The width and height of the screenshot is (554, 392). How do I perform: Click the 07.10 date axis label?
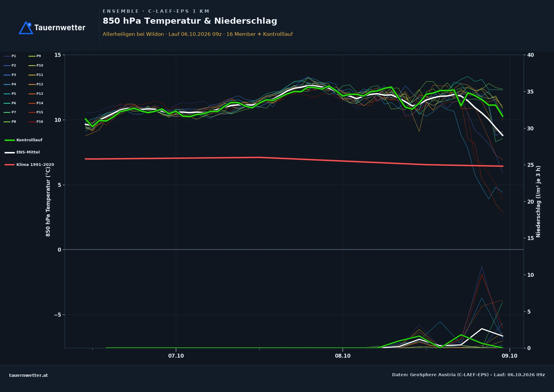(x=176, y=356)
